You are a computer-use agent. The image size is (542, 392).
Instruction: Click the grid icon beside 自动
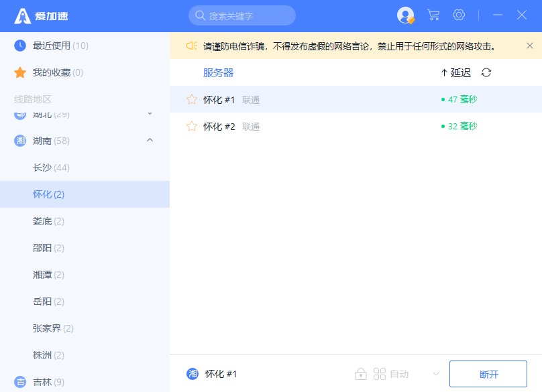[x=380, y=374]
